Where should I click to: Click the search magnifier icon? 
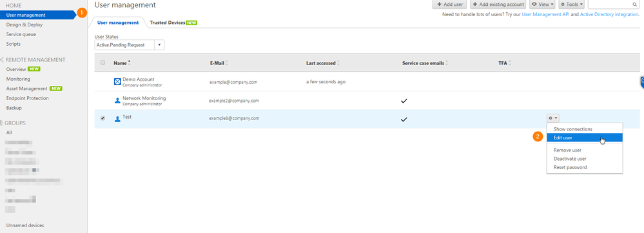tap(634, 5)
